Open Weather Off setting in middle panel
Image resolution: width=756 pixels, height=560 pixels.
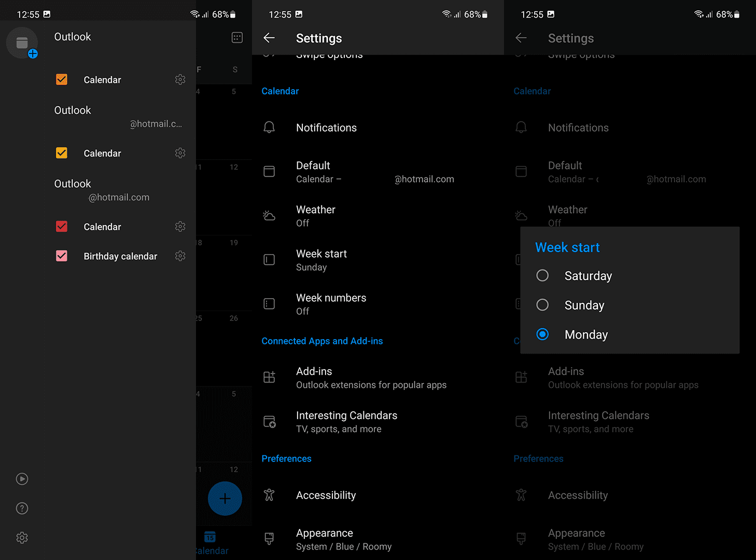click(378, 216)
